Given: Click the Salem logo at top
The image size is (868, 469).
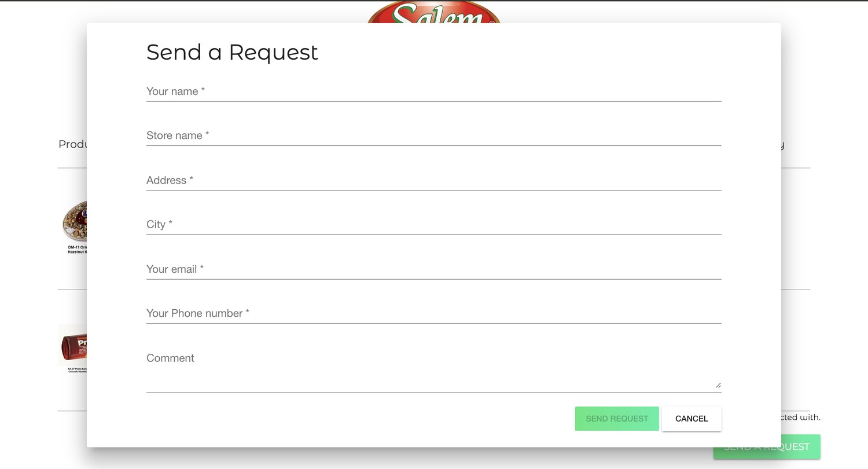Looking at the screenshot, I should pyautogui.click(x=434, y=12).
